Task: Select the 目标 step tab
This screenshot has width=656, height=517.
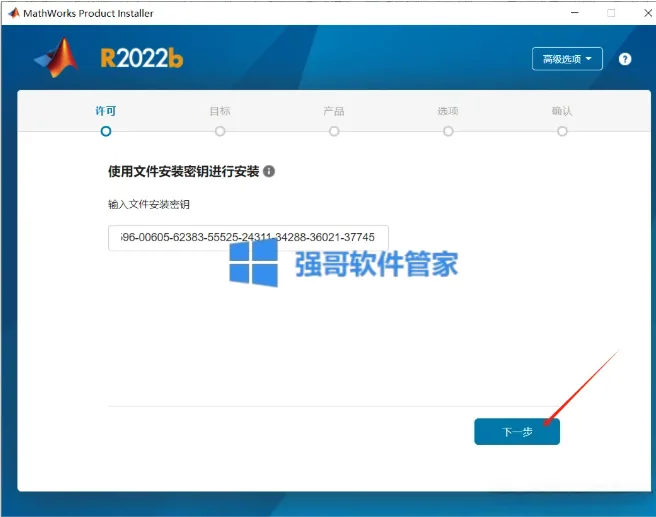Action: click(x=220, y=111)
